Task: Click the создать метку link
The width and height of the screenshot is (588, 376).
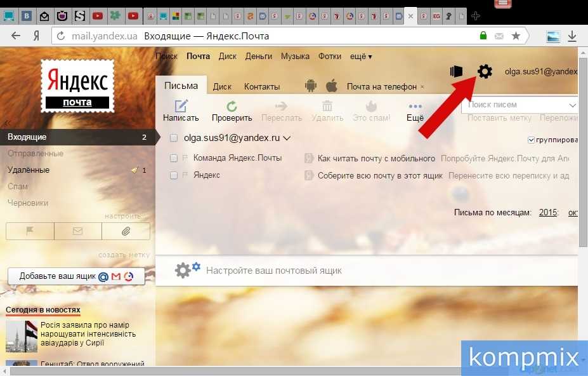Action: 124,255
